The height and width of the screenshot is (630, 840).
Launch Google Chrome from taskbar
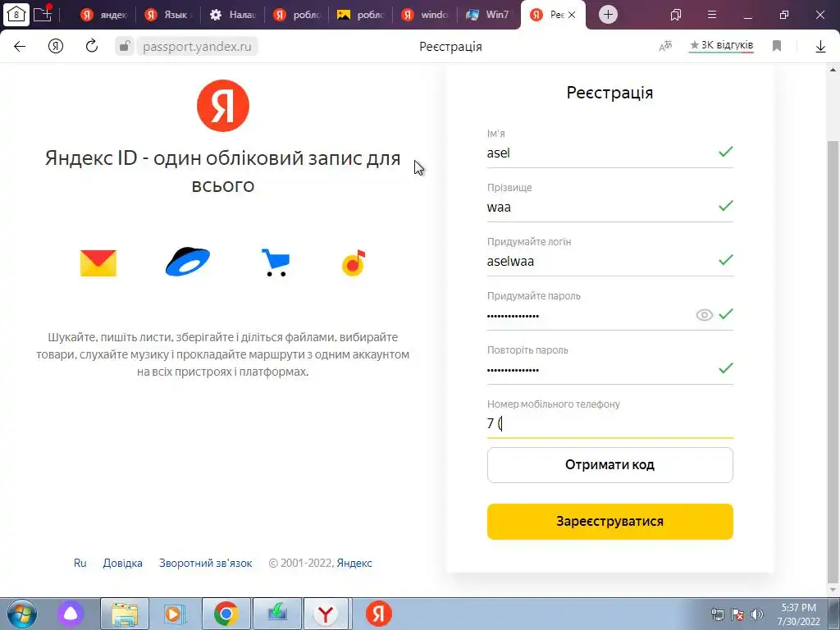click(226, 614)
